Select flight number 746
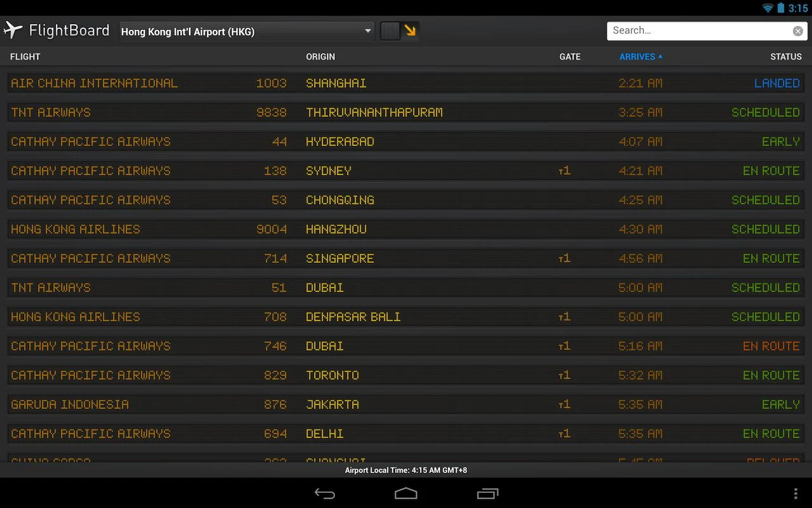 275,346
